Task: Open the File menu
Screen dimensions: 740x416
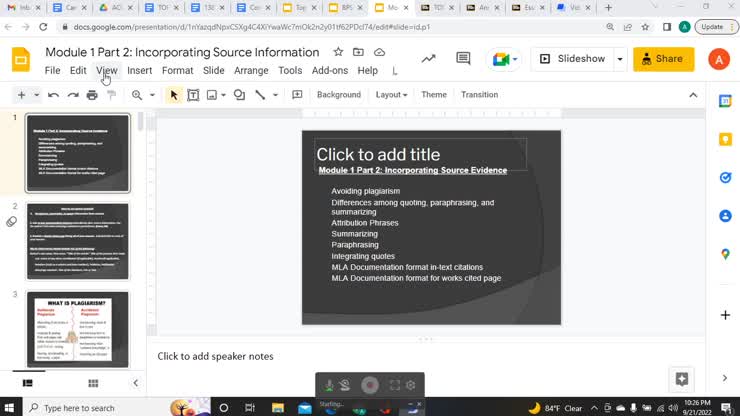Action: (x=52, y=70)
